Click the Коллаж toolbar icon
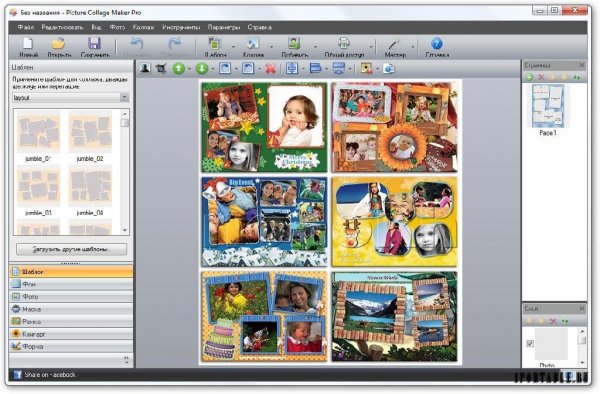The width and height of the screenshot is (600, 394). [253, 44]
